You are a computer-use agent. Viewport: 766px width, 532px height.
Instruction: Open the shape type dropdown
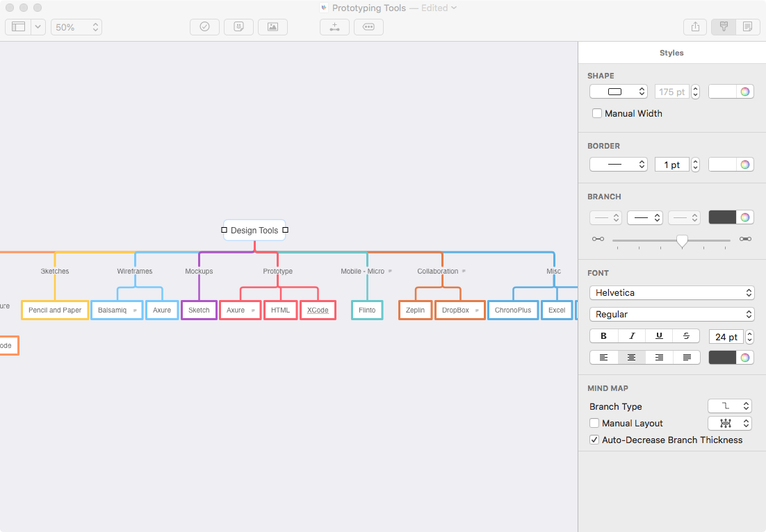point(619,92)
